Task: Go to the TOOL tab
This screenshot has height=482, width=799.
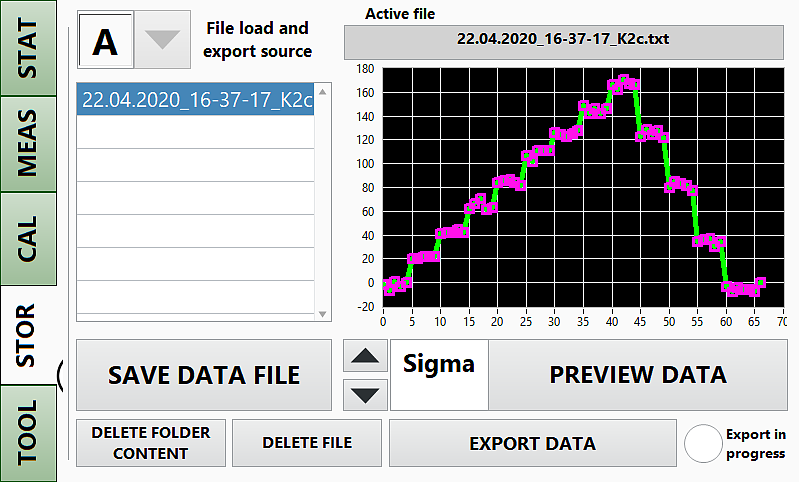Action: (28, 430)
